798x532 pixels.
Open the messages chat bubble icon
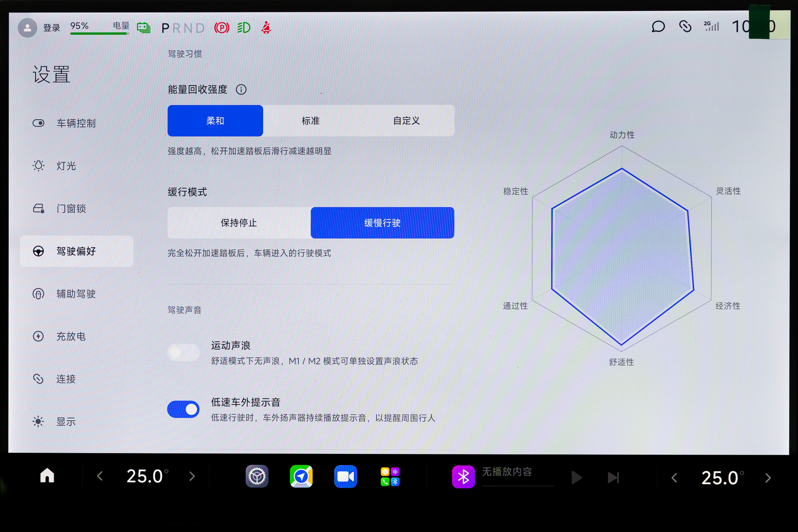(x=658, y=27)
